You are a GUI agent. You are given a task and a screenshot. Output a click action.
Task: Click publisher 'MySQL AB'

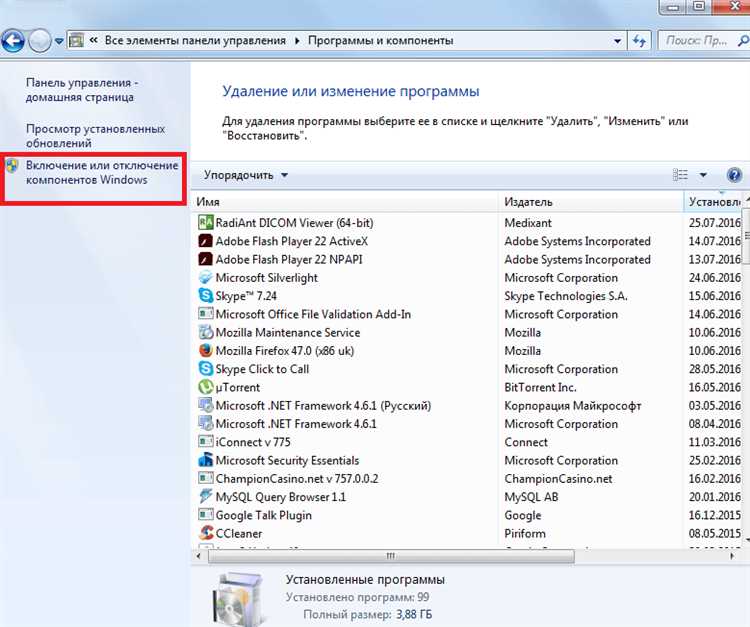coord(531,497)
